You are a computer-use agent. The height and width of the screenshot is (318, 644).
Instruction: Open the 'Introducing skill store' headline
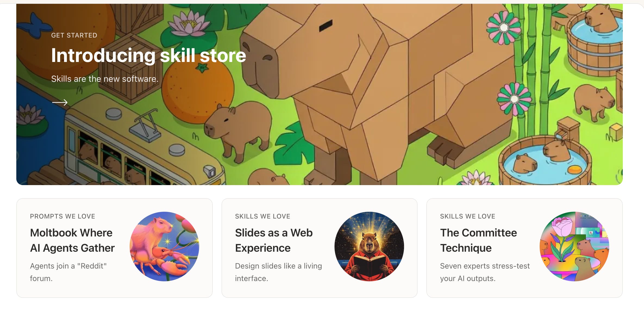pyautogui.click(x=149, y=55)
